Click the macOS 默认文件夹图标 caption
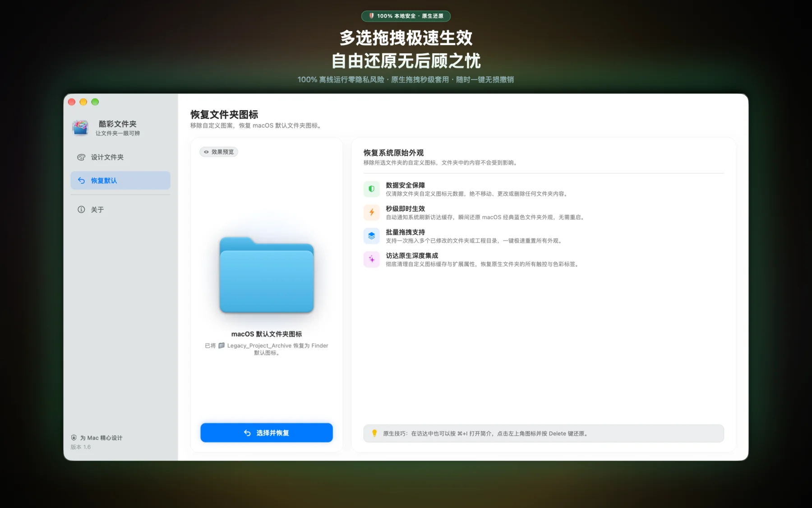Image resolution: width=812 pixels, height=508 pixels. (267, 334)
